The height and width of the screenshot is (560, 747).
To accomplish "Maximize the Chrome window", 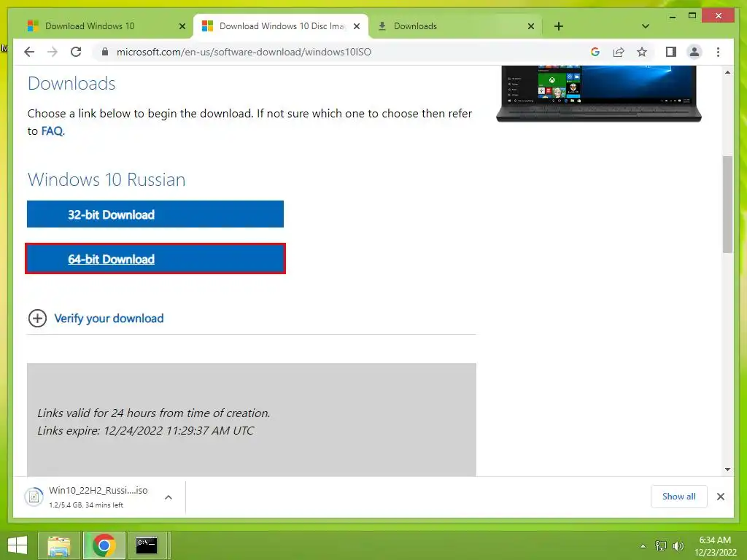I will (692, 16).
